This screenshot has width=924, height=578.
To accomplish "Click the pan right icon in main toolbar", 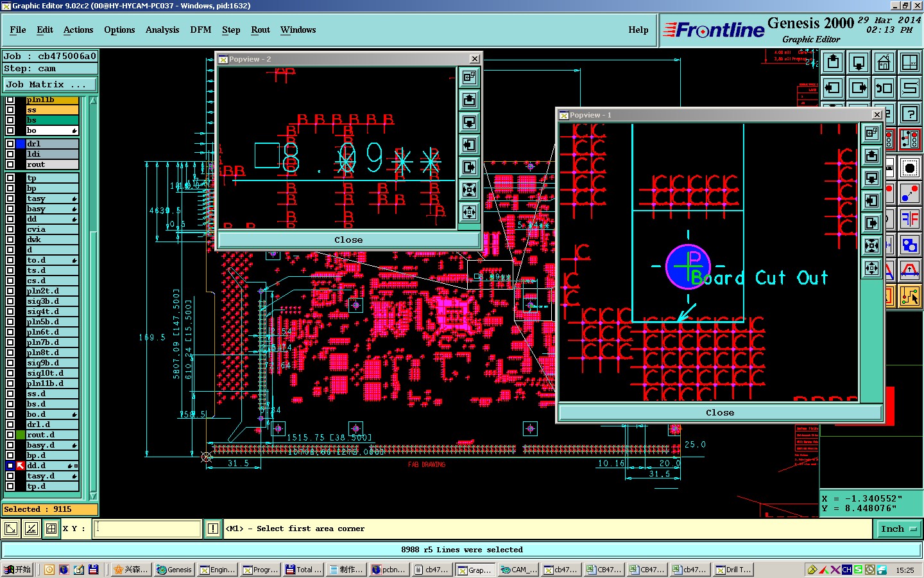I will coord(859,88).
